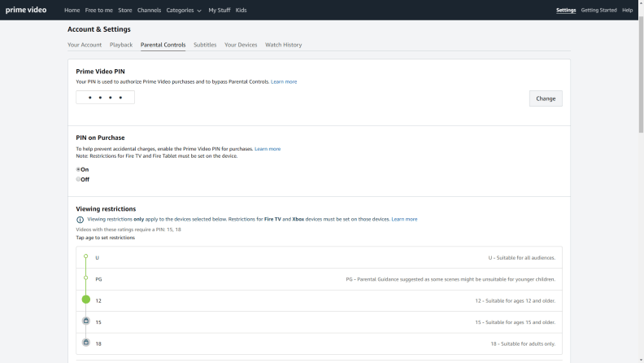Viewport: 644px width, 363px height.
Task: Turn PIN on Purchase Off
Action: coord(78,179)
